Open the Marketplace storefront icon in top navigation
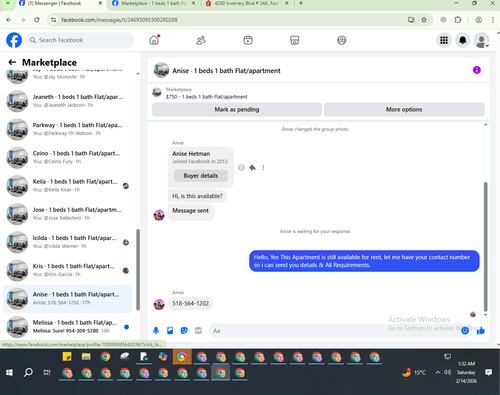 [x=295, y=40]
